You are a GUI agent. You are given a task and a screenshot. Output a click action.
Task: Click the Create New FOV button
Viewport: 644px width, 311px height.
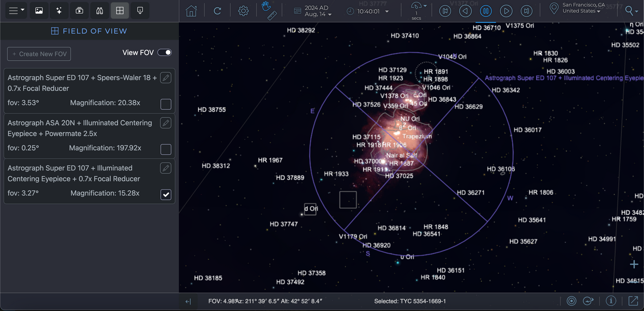coord(39,54)
